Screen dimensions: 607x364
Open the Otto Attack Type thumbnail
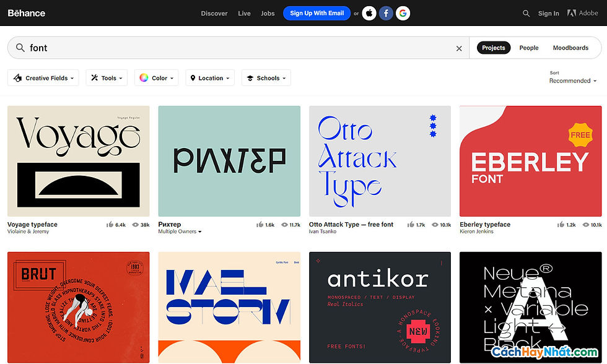pyautogui.click(x=380, y=162)
